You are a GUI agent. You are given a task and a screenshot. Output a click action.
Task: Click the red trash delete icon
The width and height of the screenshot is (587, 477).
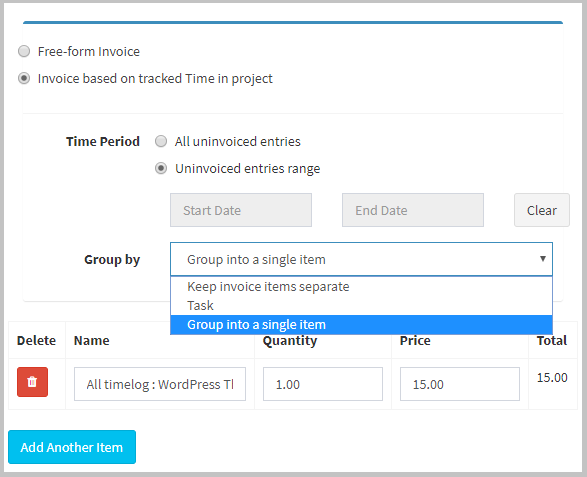[x=32, y=382]
